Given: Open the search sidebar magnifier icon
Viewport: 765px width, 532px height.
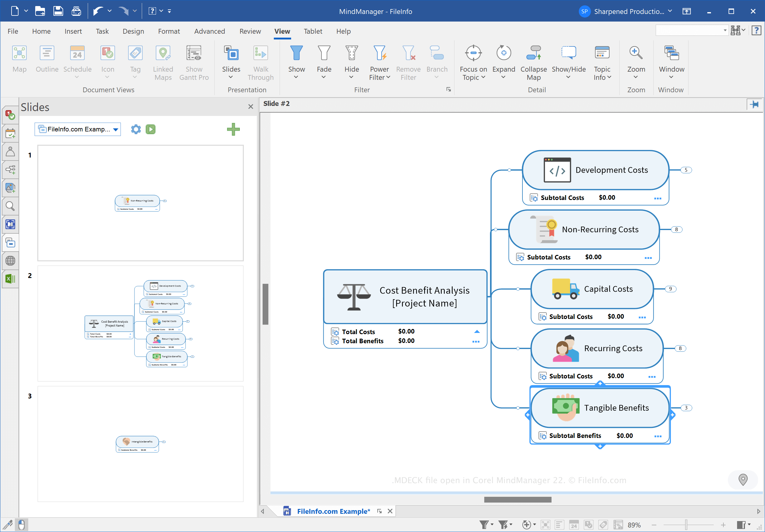Looking at the screenshot, I should coord(10,207).
